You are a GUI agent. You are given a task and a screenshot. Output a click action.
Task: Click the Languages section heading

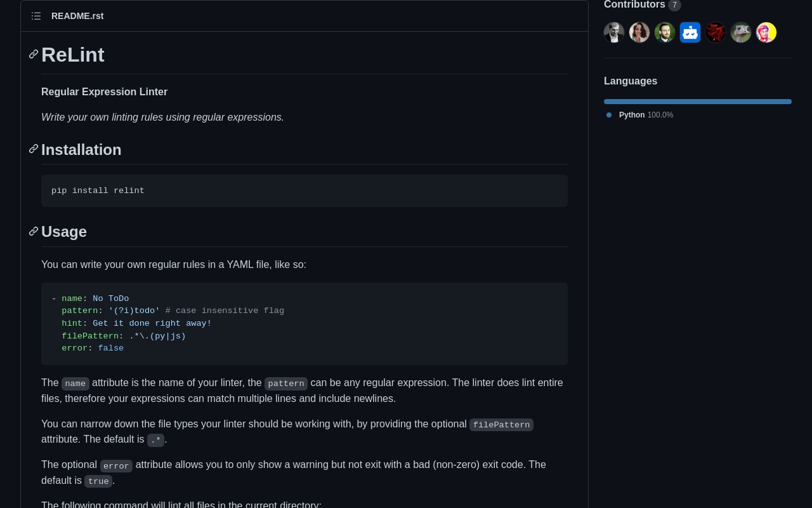pyautogui.click(x=631, y=81)
